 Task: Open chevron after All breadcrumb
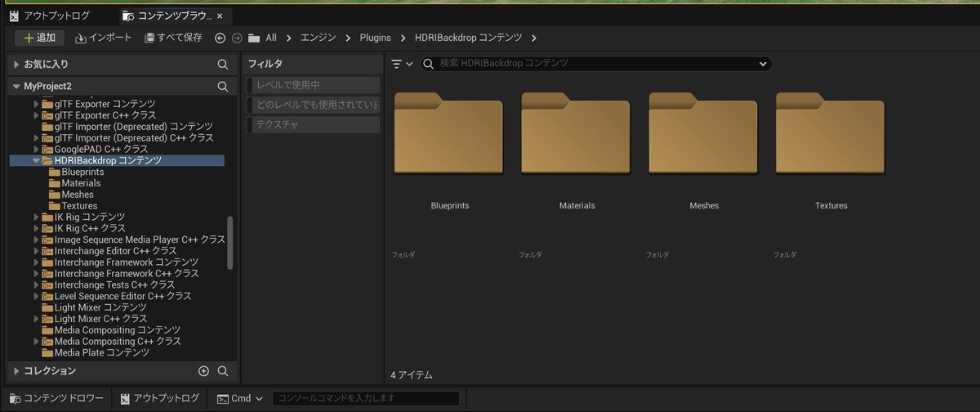click(289, 38)
